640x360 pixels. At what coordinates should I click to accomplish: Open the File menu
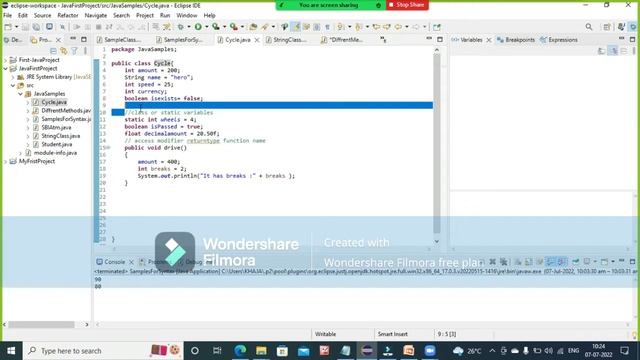pos(7,15)
